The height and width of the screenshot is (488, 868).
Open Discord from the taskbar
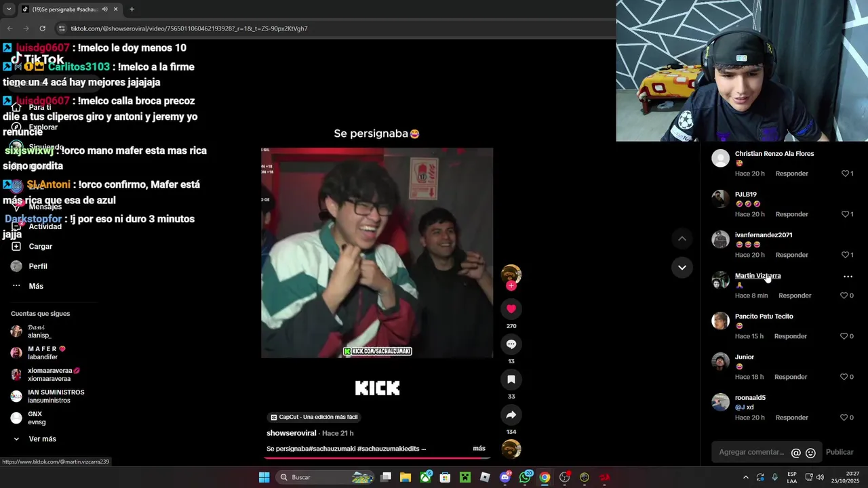[x=505, y=477]
